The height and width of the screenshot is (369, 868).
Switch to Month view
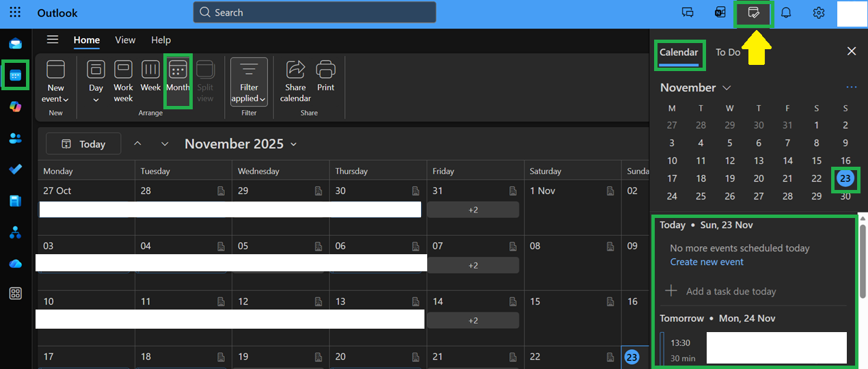coord(178,76)
